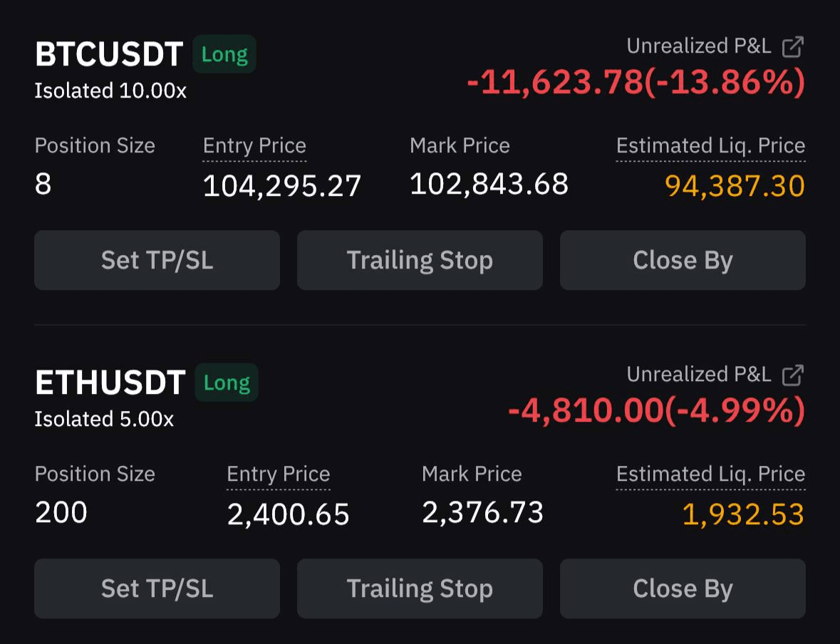Select the ETHUSDT symbol title
Screen dimensions: 840x644
(110, 383)
